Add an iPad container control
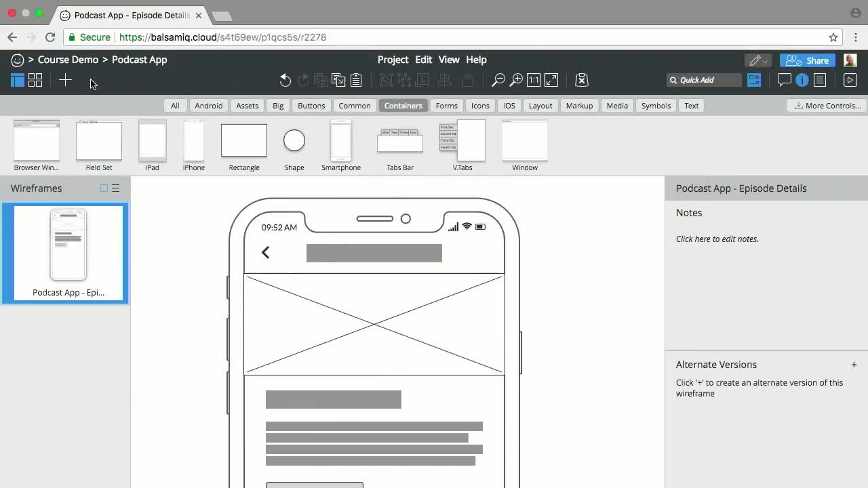This screenshot has width=868, height=488. click(x=153, y=146)
